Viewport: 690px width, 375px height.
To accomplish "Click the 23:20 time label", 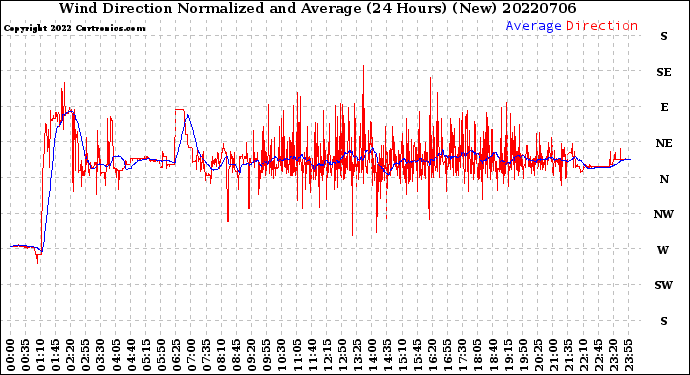I will [x=613, y=355].
